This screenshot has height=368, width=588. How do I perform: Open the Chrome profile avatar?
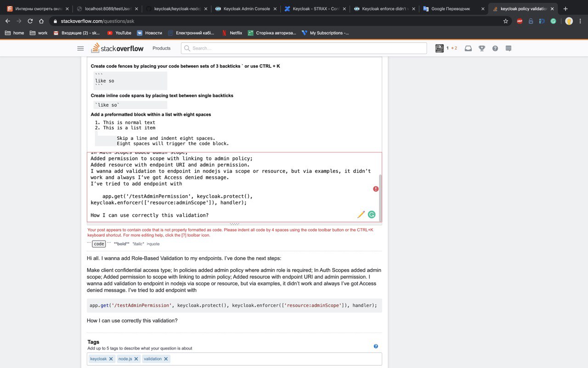pyautogui.click(x=569, y=21)
